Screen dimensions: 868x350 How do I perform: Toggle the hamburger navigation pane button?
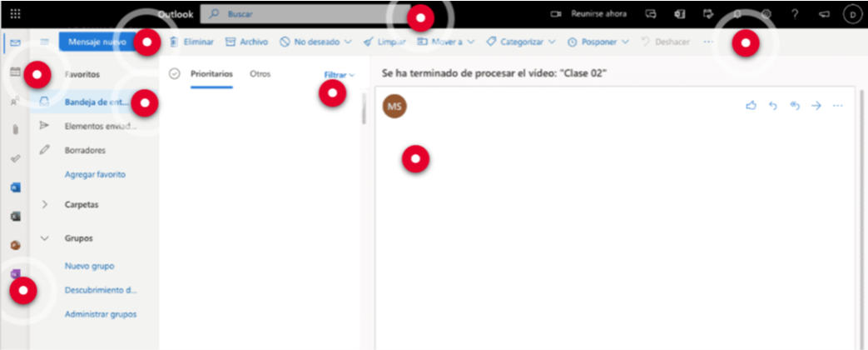coord(44,42)
